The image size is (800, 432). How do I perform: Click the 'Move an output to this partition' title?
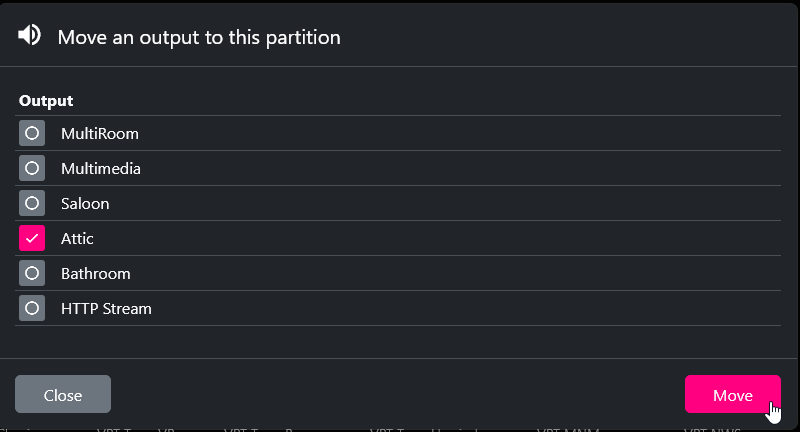(x=199, y=38)
